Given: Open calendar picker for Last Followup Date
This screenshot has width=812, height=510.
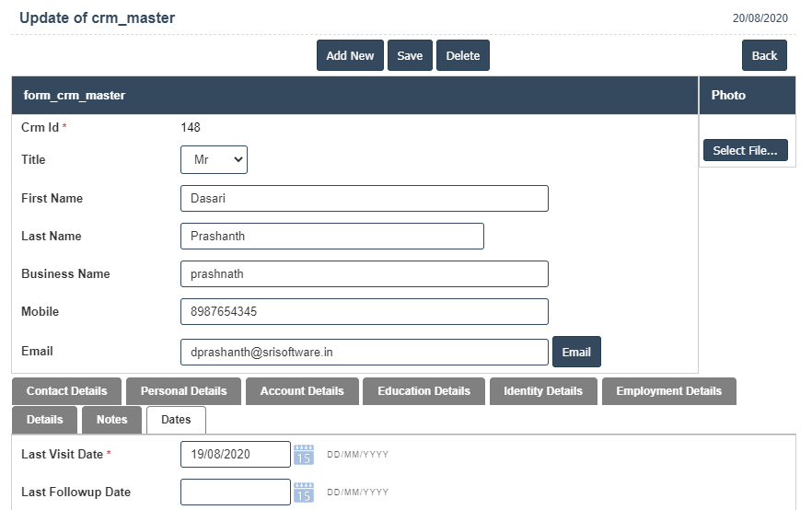Looking at the screenshot, I should tap(304, 493).
